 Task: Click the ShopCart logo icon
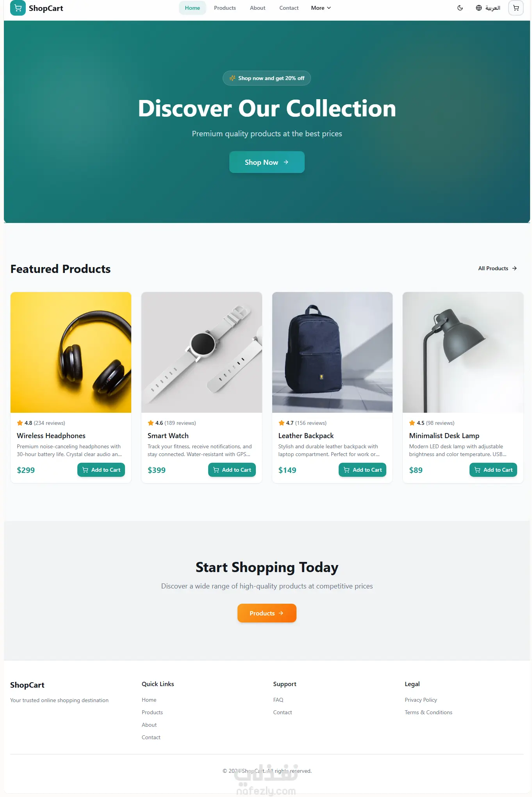point(18,8)
